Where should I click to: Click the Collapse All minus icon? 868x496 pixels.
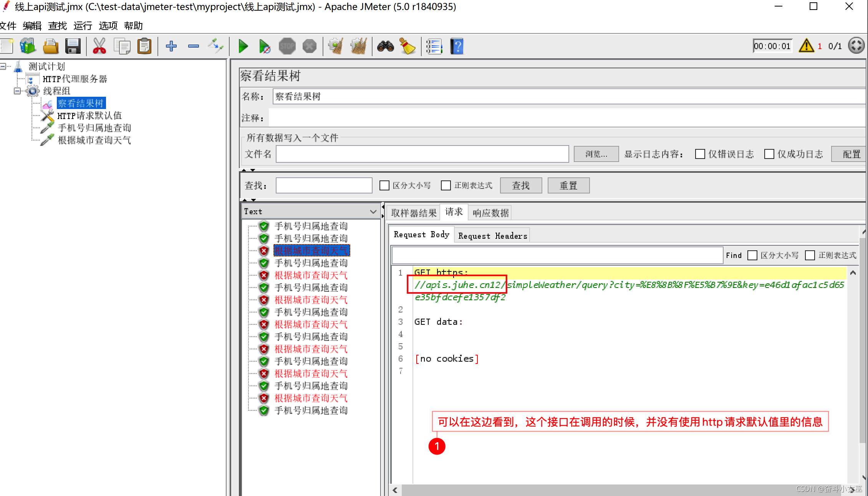tap(194, 46)
